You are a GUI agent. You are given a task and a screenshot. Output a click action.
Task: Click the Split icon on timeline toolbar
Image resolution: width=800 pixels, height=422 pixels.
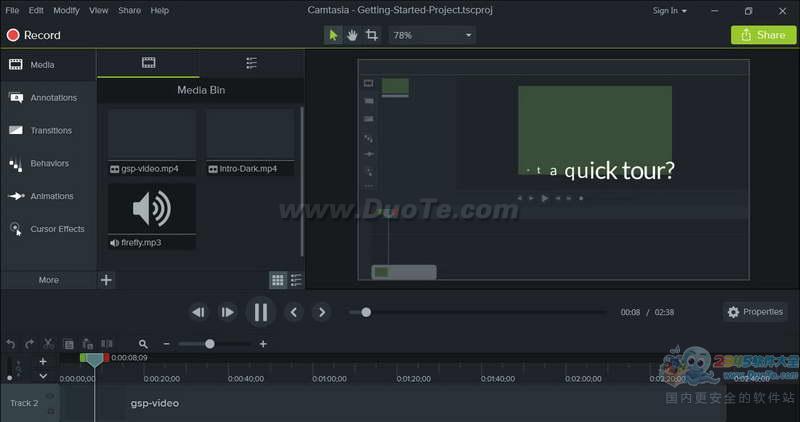click(x=107, y=344)
